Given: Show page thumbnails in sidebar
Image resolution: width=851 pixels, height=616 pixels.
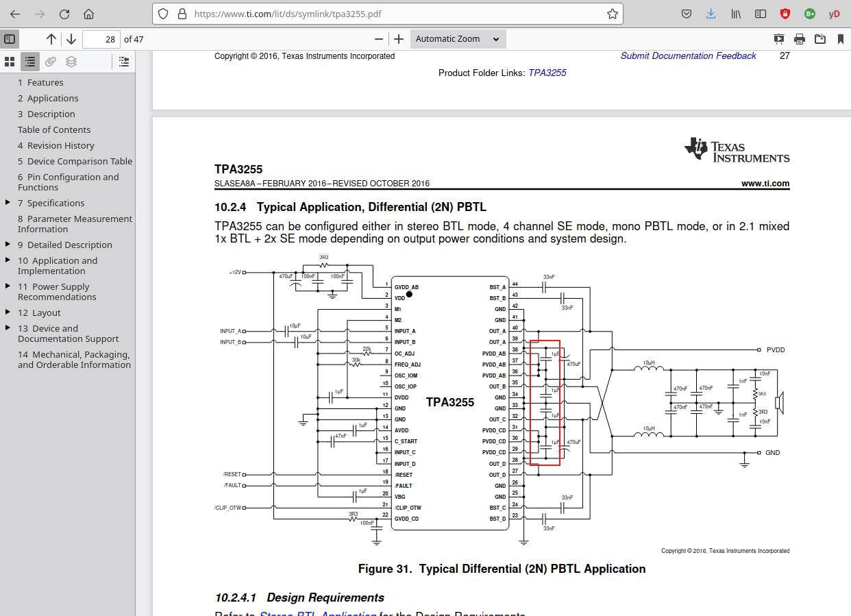Looking at the screenshot, I should (x=10, y=62).
